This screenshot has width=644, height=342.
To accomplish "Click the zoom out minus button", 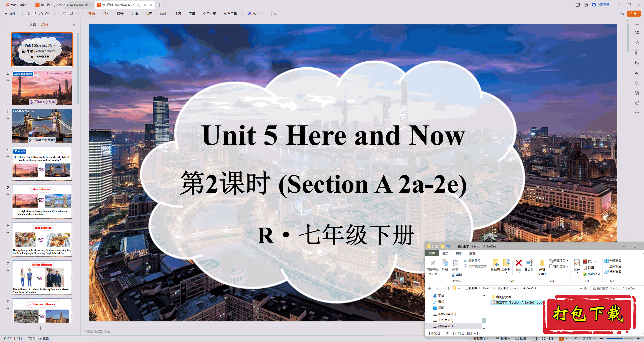I will (x=601, y=338).
